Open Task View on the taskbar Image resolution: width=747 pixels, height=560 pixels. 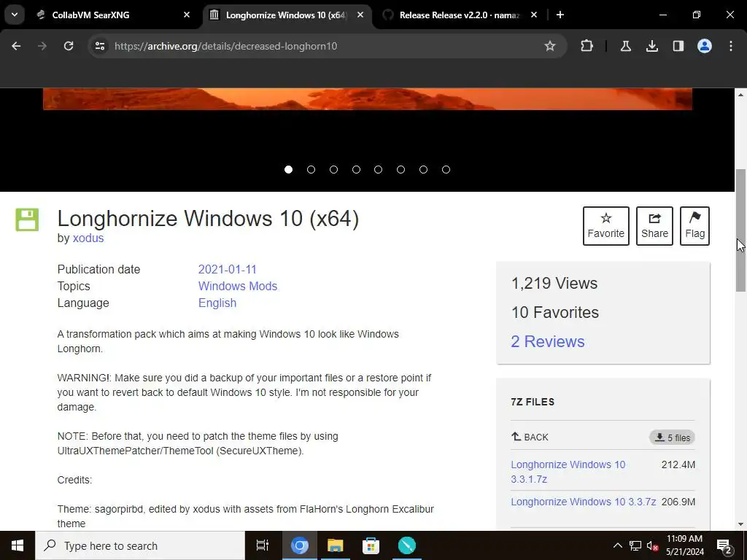[263, 545]
